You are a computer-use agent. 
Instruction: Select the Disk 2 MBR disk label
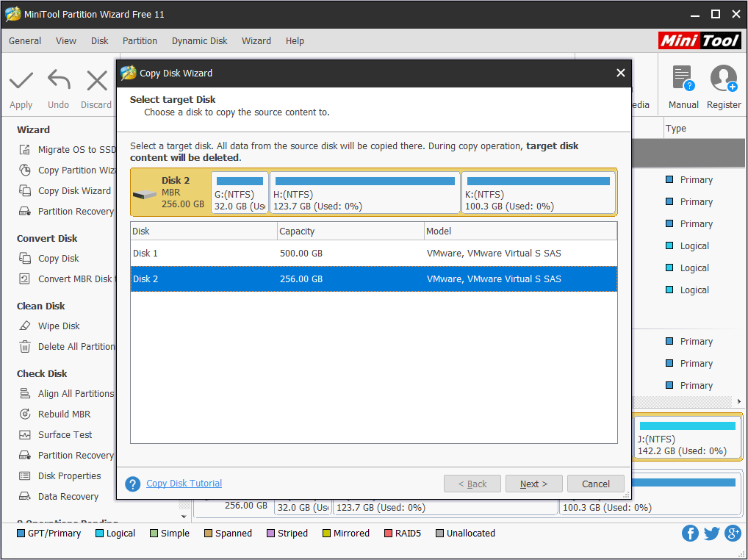click(x=170, y=193)
